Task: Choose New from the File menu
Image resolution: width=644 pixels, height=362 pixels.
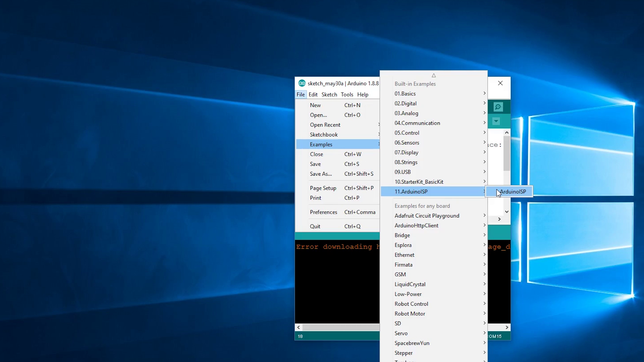Action: (x=338, y=105)
